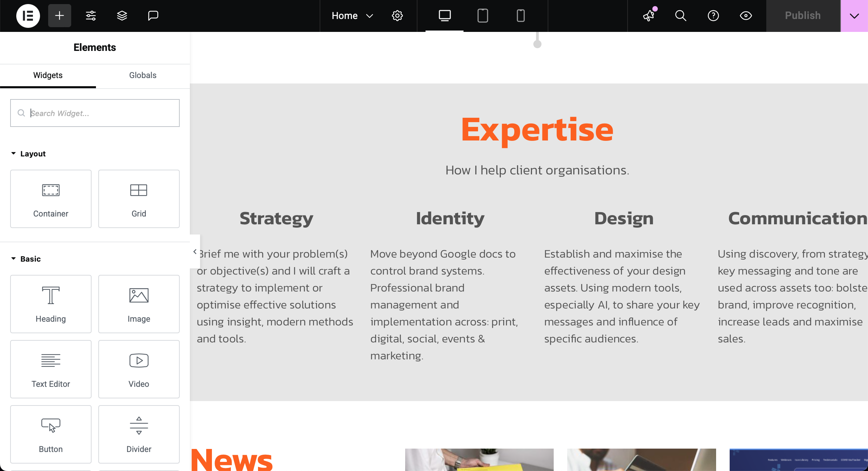868x471 pixels.
Task: Switch to the Globals tab
Action: (x=143, y=75)
